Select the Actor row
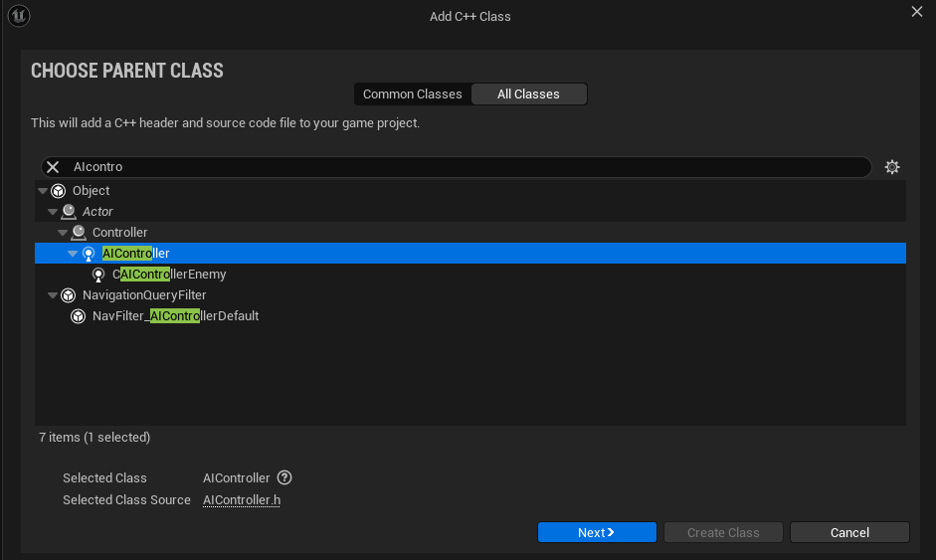The image size is (936, 560). (x=470, y=212)
